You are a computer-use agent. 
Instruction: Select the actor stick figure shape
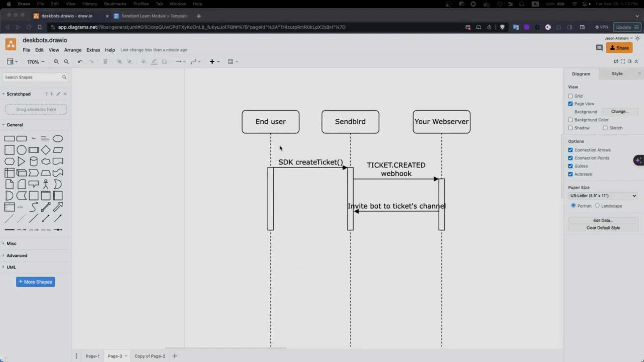pos(46,184)
